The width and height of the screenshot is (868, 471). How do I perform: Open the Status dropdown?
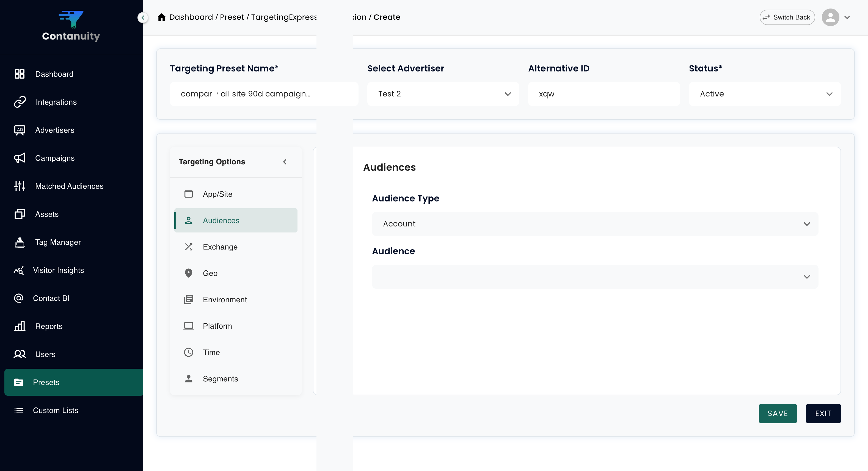pos(764,94)
